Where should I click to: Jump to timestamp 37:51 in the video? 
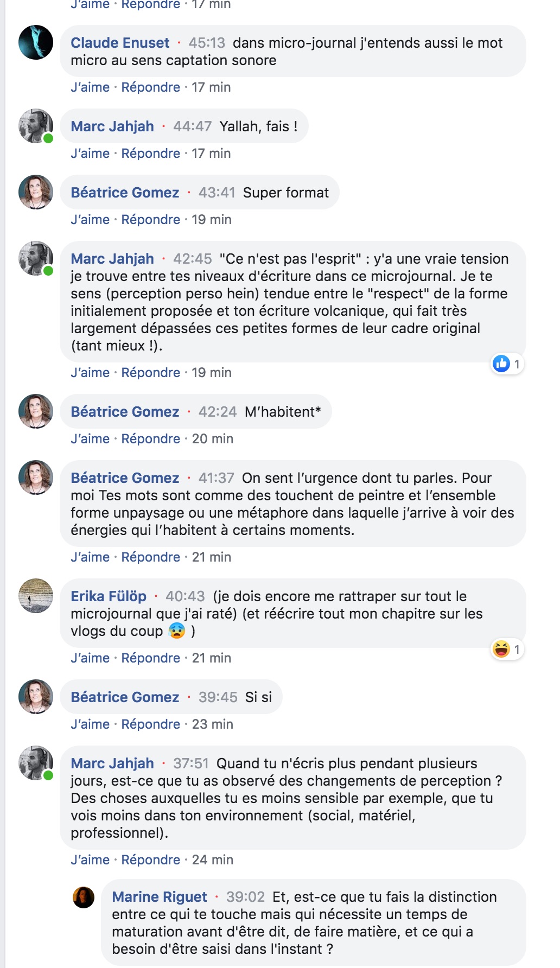[x=191, y=763]
